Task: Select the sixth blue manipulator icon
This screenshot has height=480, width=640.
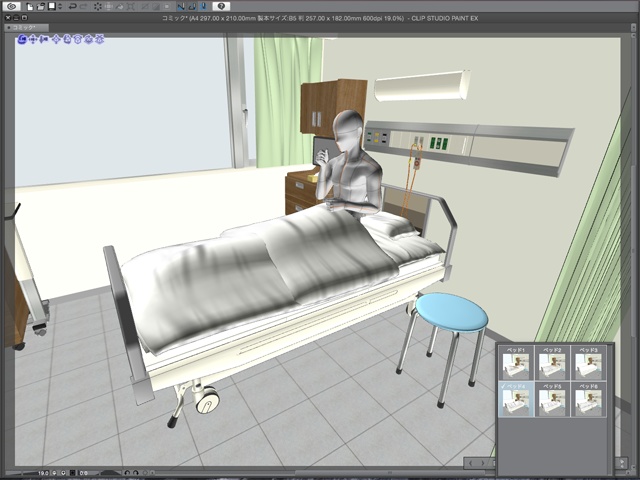Action: (x=78, y=39)
